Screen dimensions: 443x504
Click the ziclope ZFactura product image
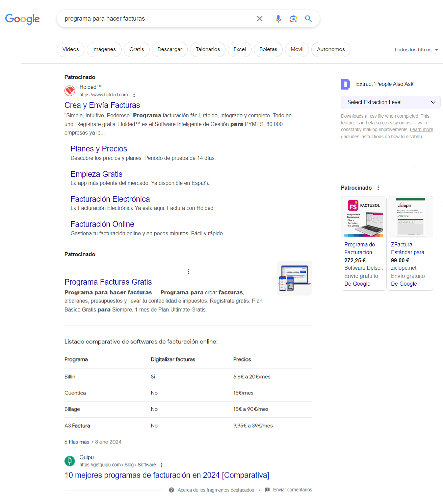pyautogui.click(x=410, y=217)
